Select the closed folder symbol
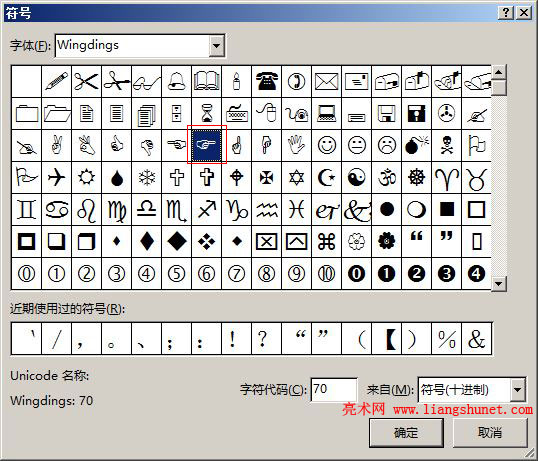Screen dimensions: 538x461 tap(26, 114)
